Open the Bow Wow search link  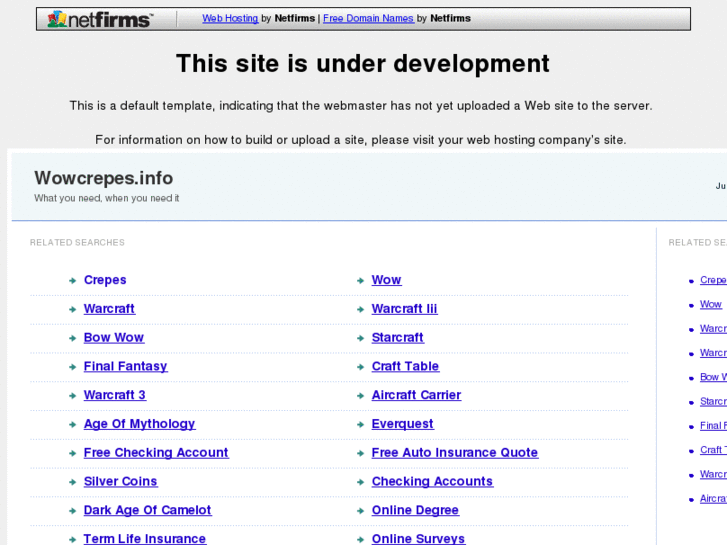click(x=114, y=338)
